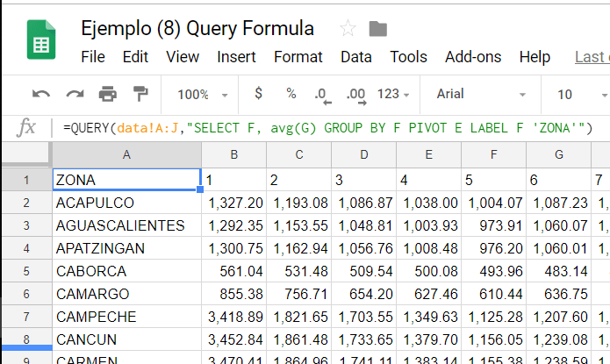
Task: Select cell with value 1,004.07
Action: (493, 203)
